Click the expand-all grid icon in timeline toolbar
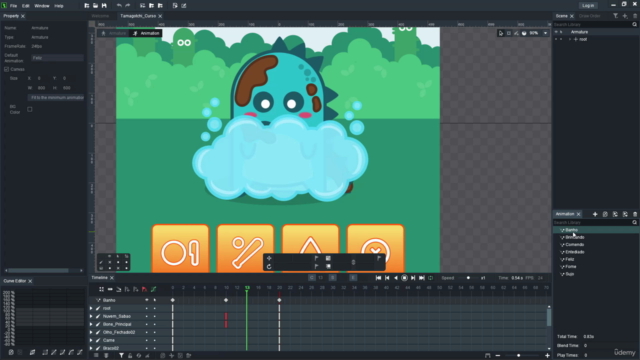Image resolution: width=640 pixels, height=360 pixels. click(x=101, y=289)
